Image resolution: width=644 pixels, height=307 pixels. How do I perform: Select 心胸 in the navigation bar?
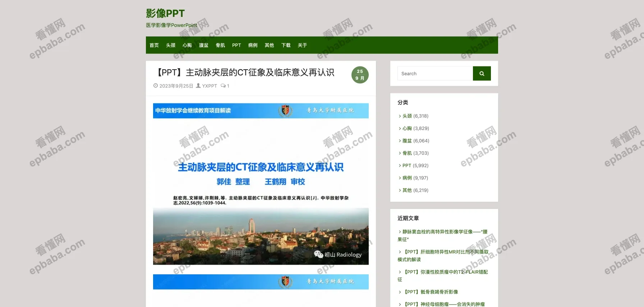pos(187,45)
